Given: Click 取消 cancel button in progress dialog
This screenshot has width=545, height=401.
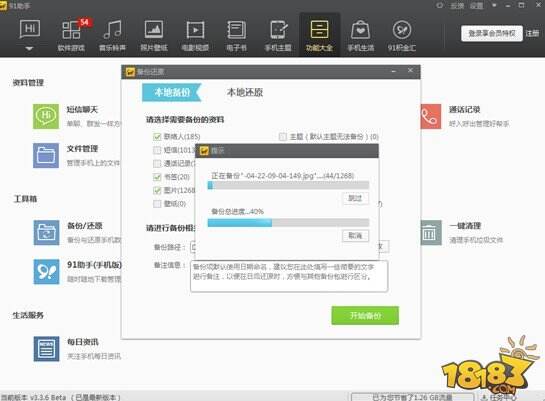Looking at the screenshot, I should (355, 236).
